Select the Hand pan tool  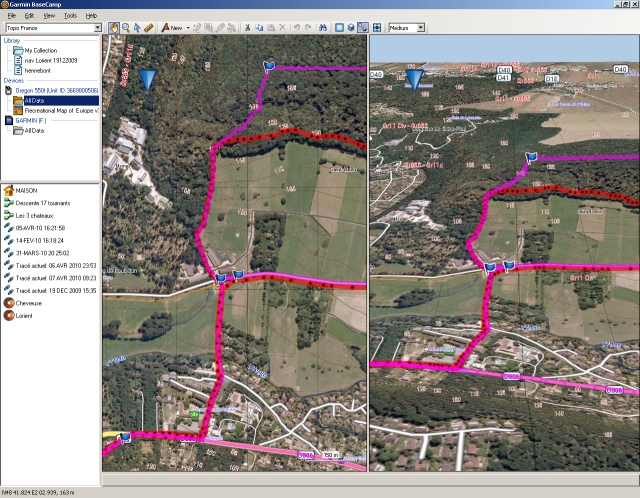[x=113, y=28]
